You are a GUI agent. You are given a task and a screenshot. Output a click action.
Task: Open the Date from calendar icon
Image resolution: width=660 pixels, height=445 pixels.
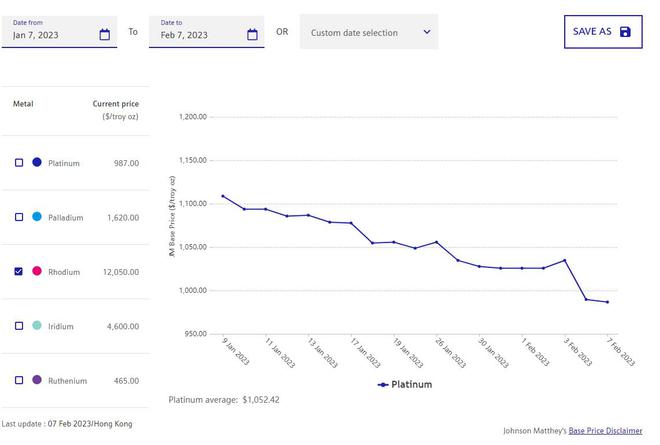coord(105,35)
